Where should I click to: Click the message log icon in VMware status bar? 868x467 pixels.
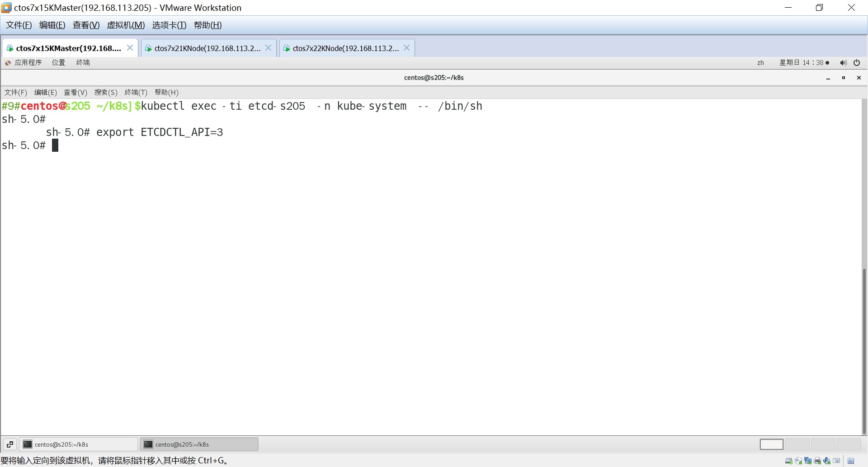point(851,461)
